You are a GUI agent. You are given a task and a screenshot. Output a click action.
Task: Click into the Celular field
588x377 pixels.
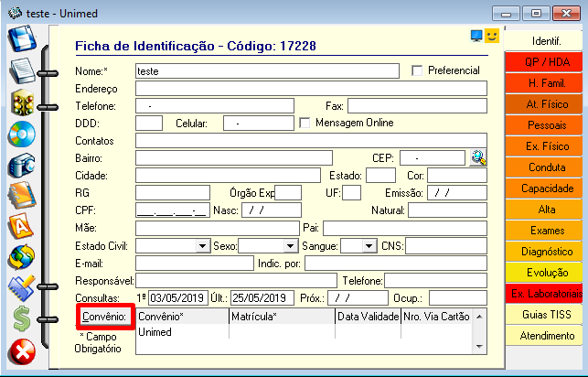(x=259, y=123)
